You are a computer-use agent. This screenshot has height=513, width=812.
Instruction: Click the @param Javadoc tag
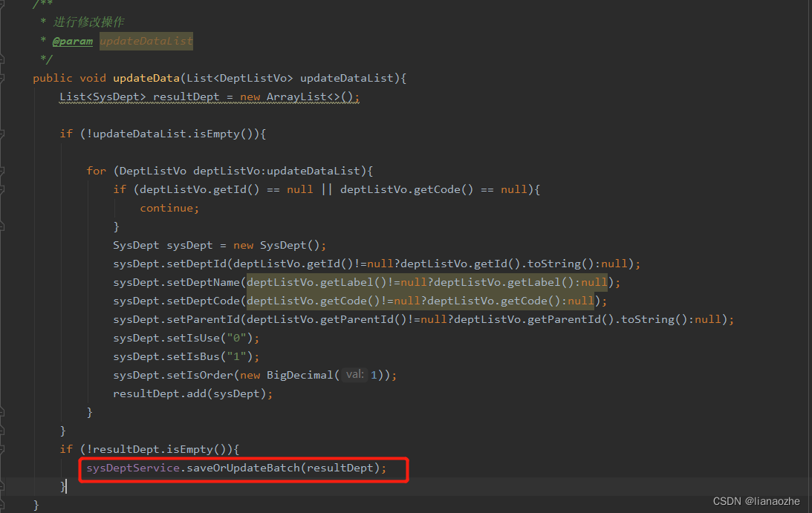coord(73,41)
